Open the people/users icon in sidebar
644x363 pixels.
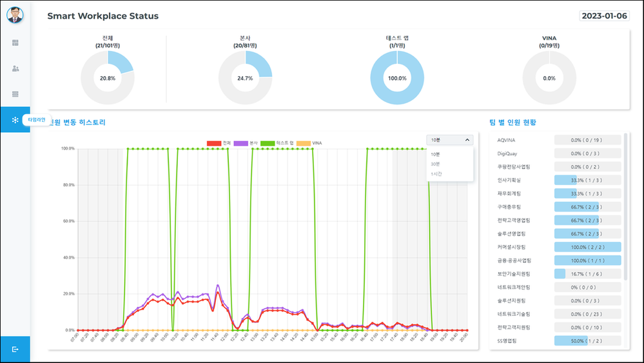point(15,68)
